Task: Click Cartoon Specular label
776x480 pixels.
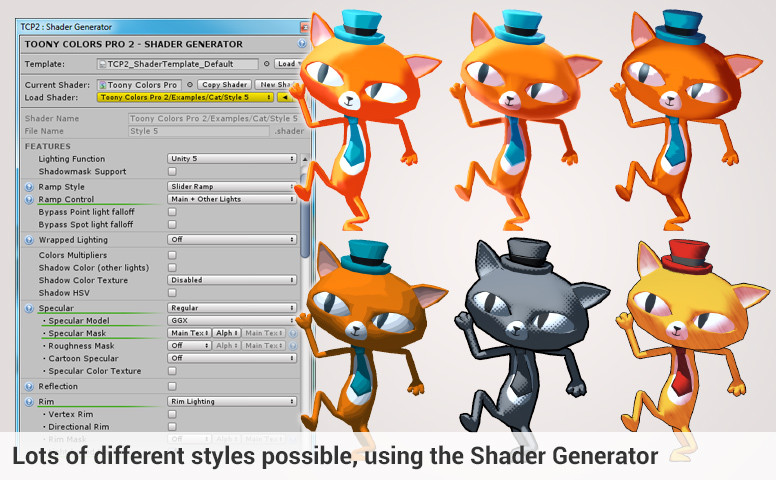Action: (x=83, y=358)
